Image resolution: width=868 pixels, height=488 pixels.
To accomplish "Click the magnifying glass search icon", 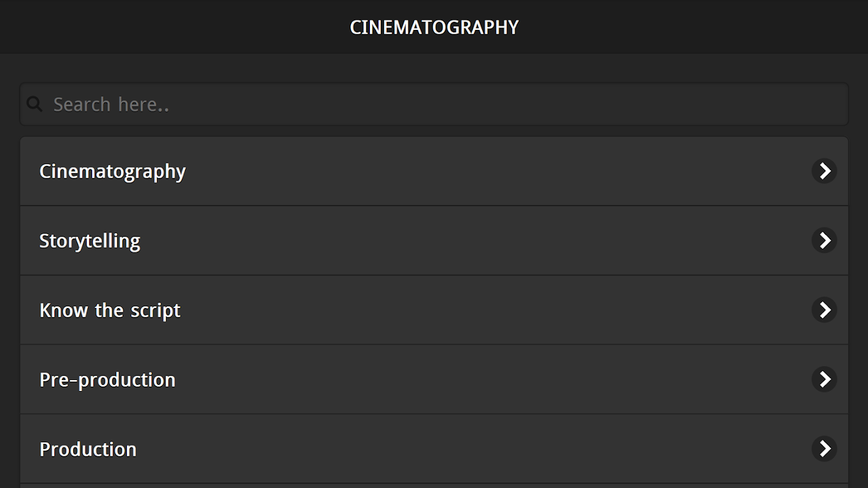I will (x=35, y=104).
